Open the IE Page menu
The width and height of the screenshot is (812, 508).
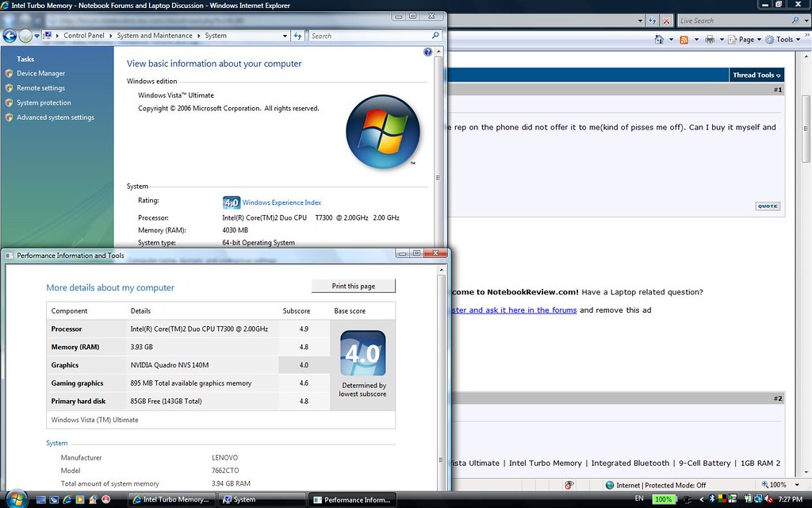745,40
